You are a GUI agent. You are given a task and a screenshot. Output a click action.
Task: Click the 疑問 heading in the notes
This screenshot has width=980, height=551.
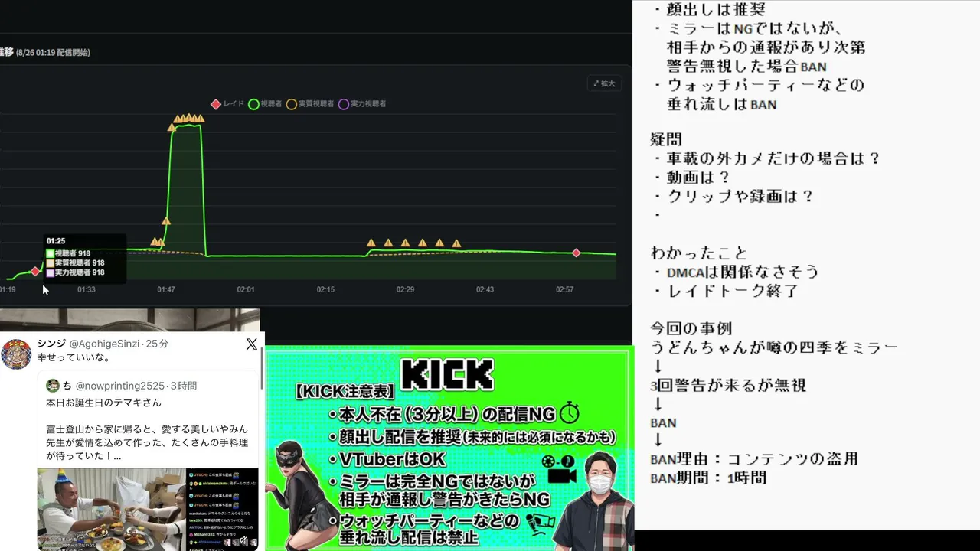coord(666,139)
